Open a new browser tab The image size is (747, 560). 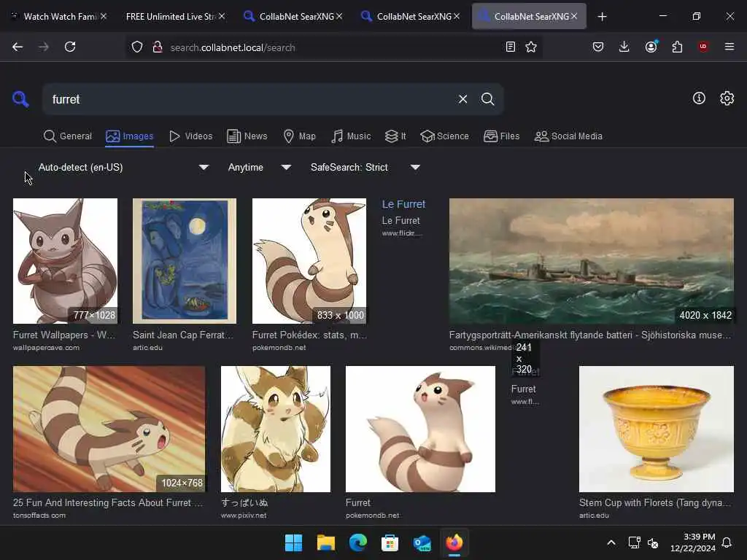coord(602,17)
